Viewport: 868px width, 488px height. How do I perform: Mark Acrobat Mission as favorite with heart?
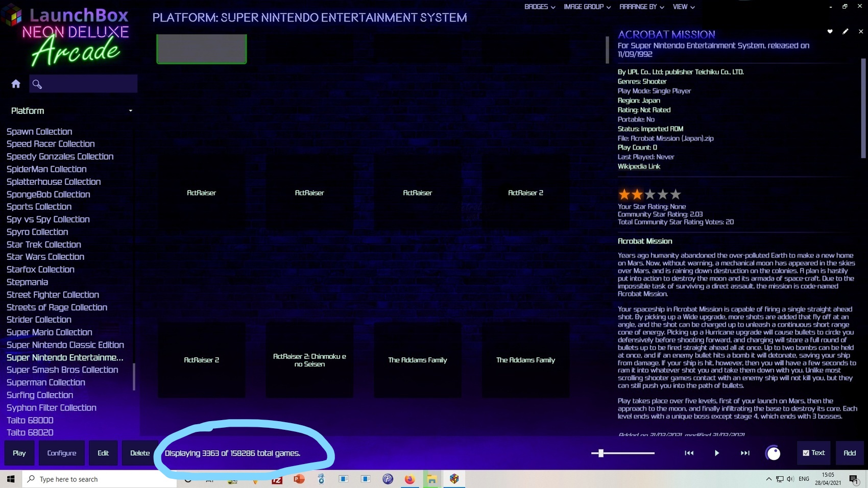click(830, 32)
